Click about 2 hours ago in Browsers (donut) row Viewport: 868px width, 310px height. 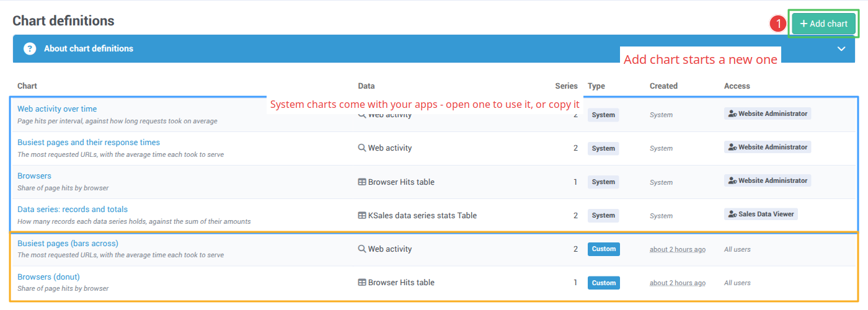(678, 283)
